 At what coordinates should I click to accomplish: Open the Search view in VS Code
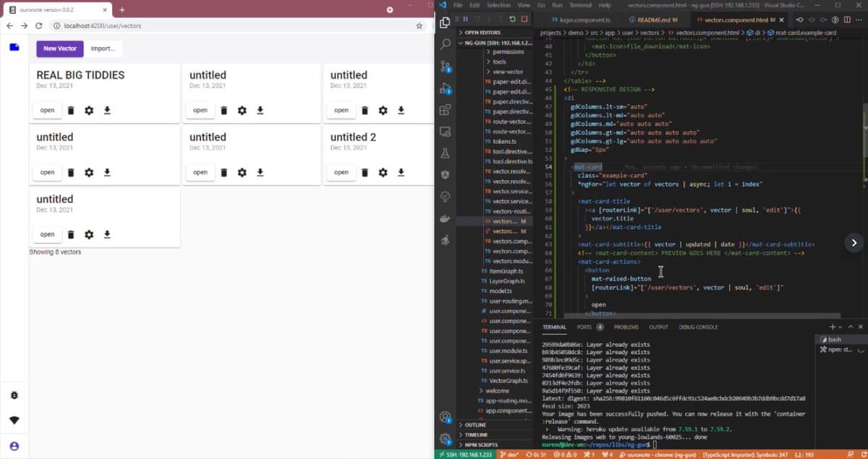click(x=446, y=44)
